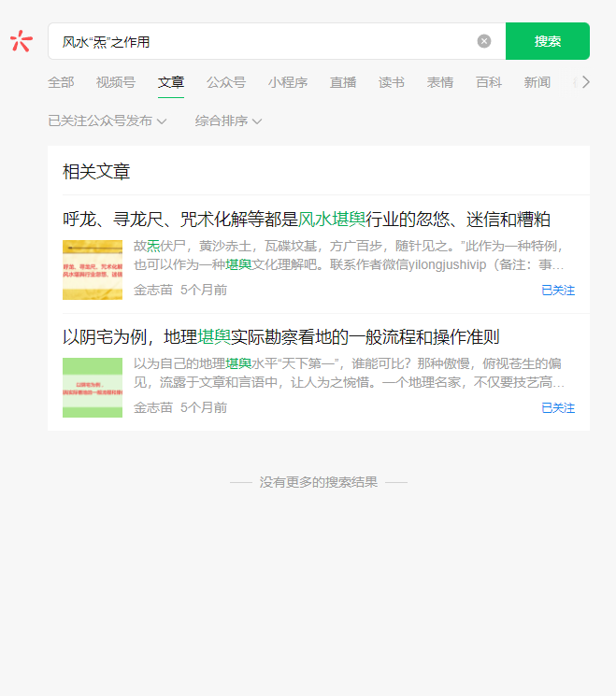Image resolution: width=616 pixels, height=696 pixels.
Task: Select the 文章 tab
Action: tap(171, 82)
